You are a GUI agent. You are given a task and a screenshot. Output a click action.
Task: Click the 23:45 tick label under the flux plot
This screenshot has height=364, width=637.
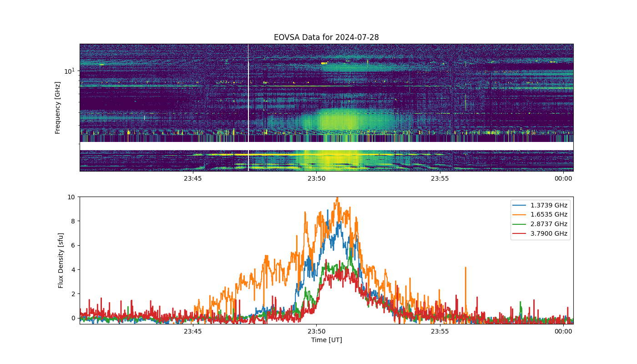tap(193, 331)
